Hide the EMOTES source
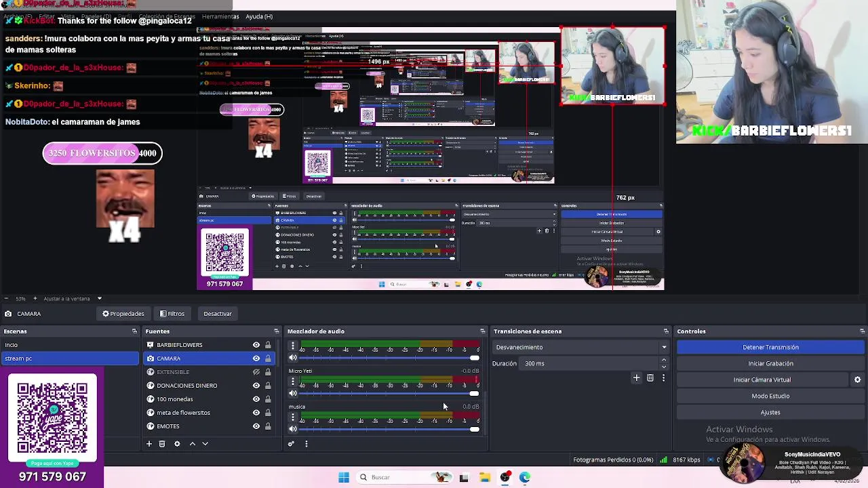The image size is (868, 488). (256, 426)
